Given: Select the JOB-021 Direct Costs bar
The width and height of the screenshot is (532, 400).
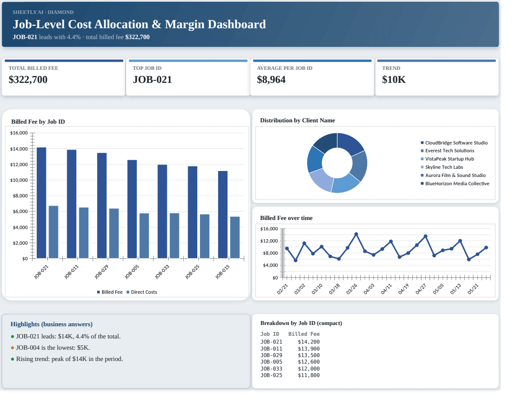Looking at the screenshot, I should click(53, 232).
